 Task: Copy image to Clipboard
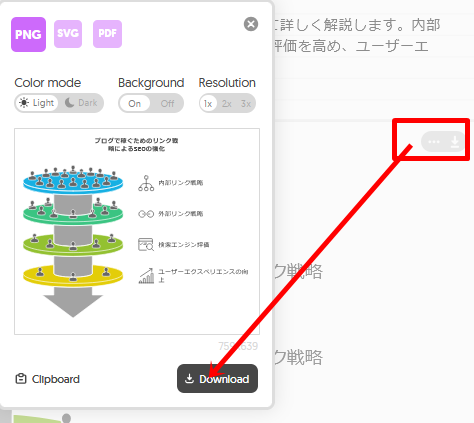[47, 379]
